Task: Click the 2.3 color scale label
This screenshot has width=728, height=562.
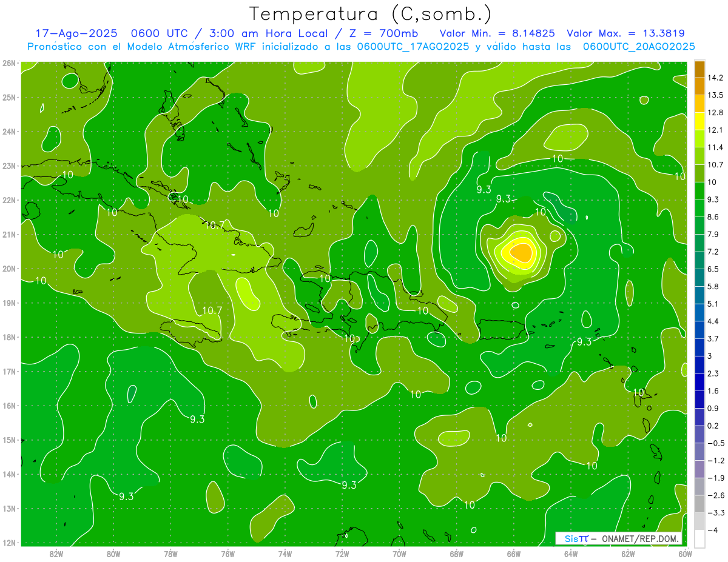Action: pyautogui.click(x=713, y=373)
